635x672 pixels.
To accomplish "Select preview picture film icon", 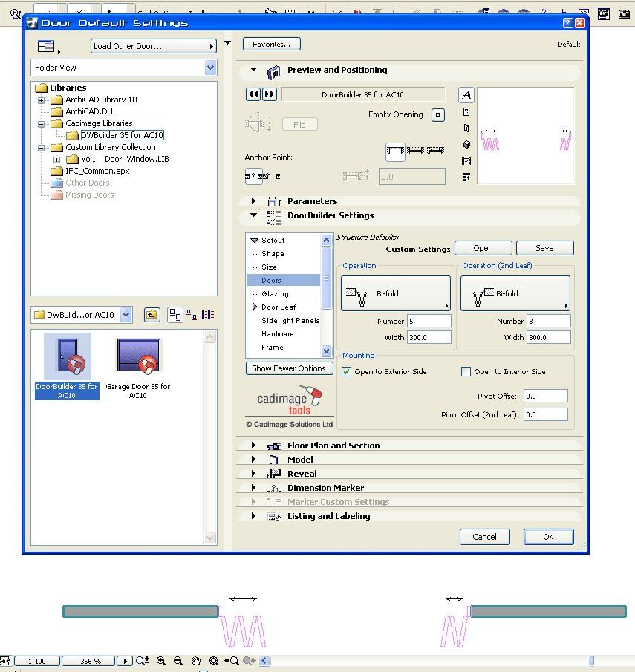I will tap(466, 160).
